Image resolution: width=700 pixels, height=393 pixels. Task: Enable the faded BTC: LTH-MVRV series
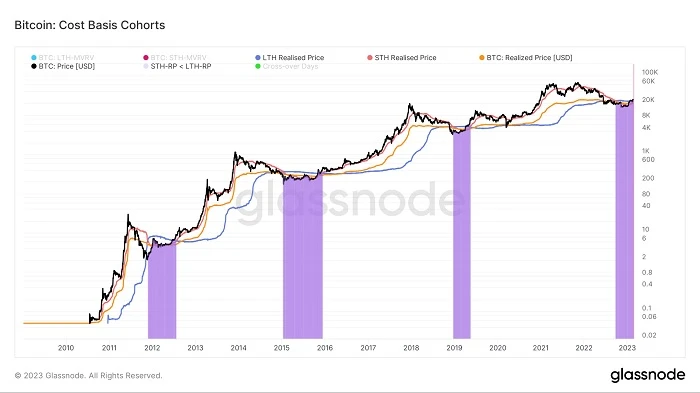coord(62,58)
